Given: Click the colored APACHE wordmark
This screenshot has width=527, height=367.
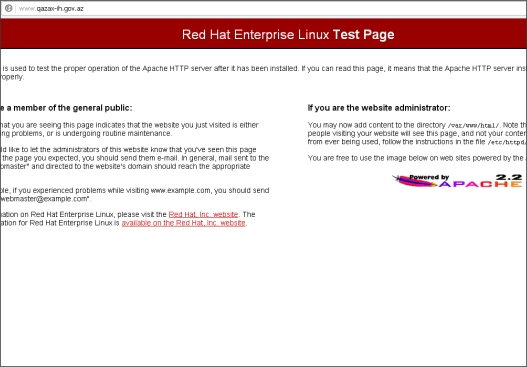Looking at the screenshot, I should [481, 184].
